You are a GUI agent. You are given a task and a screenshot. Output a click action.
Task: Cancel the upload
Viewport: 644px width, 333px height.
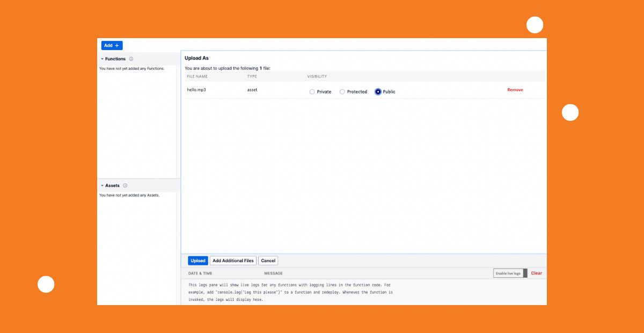coord(268,260)
